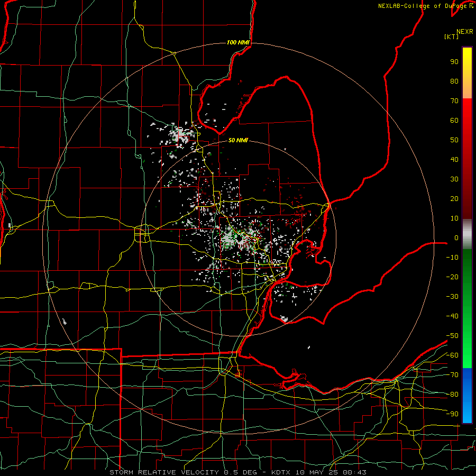Click the "10 MAY 25" date text
This screenshot has width=476, height=476.
[x=317, y=472]
